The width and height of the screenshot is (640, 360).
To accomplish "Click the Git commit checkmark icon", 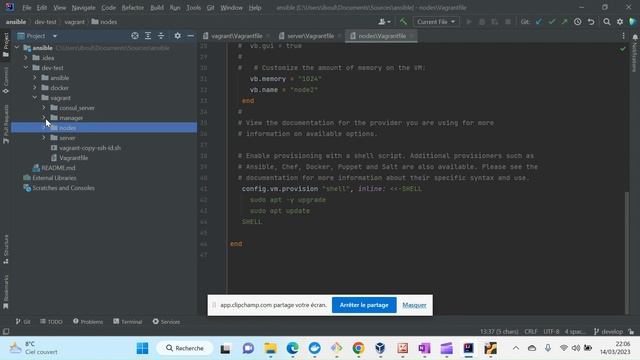I will (552, 22).
